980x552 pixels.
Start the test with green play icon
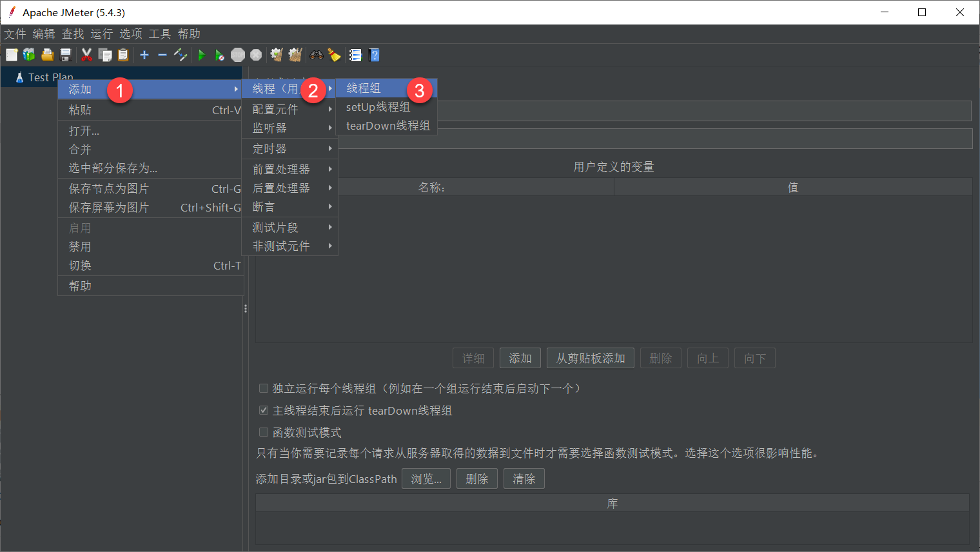[x=202, y=55]
